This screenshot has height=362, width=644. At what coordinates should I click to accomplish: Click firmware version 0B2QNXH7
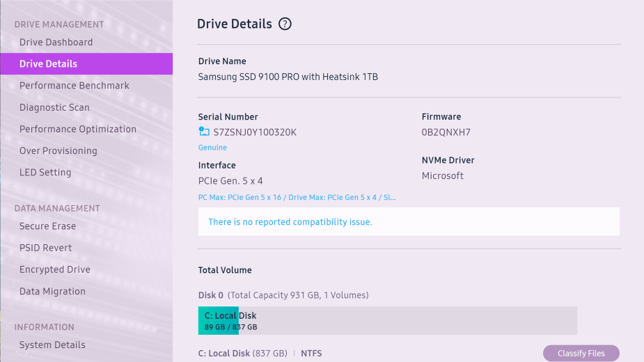(446, 132)
